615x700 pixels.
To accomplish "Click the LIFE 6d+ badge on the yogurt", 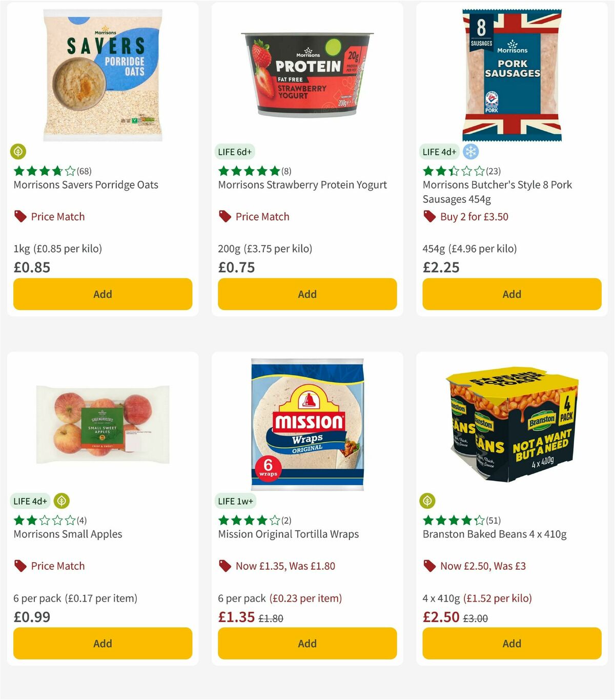I will coord(235,152).
